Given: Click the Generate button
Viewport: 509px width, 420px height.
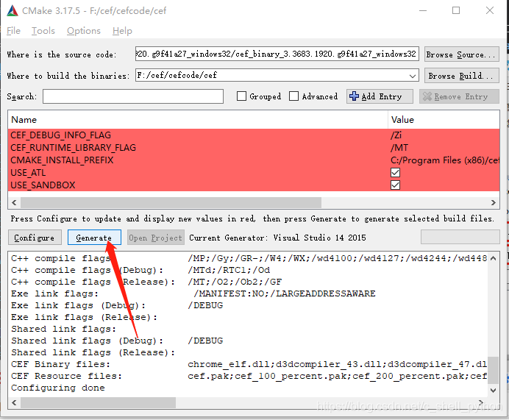Looking at the screenshot, I should click(x=94, y=238).
